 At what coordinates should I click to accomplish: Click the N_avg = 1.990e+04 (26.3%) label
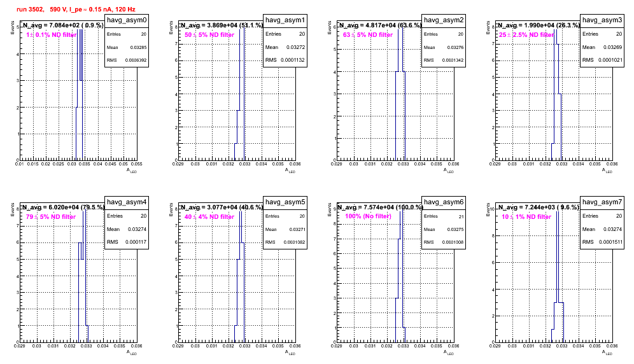click(x=539, y=25)
